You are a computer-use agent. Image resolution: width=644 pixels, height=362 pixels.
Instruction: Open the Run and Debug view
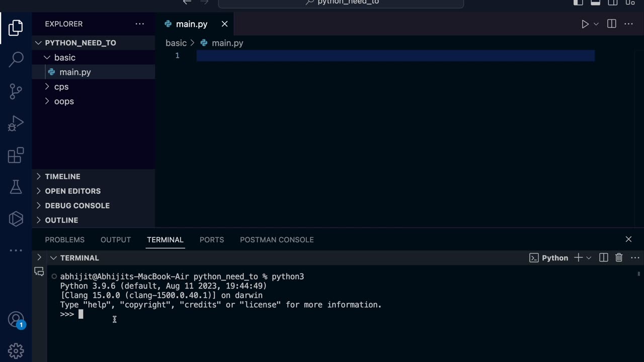click(x=16, y=123)
